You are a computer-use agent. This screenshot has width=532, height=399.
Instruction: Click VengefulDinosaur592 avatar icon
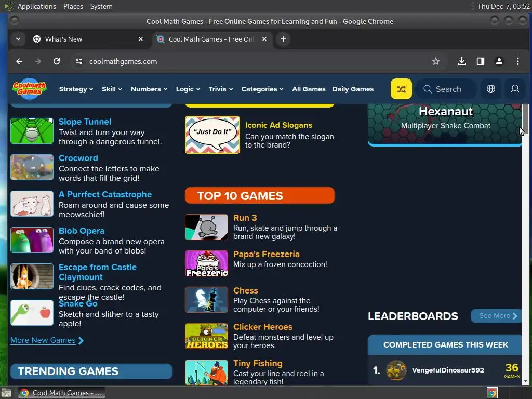(396, 370)
